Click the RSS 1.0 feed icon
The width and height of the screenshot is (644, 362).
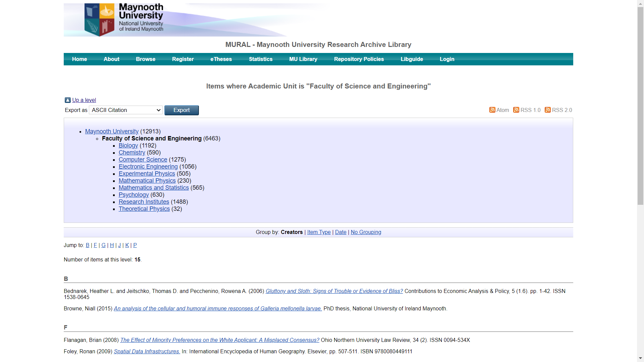point(516,110)
